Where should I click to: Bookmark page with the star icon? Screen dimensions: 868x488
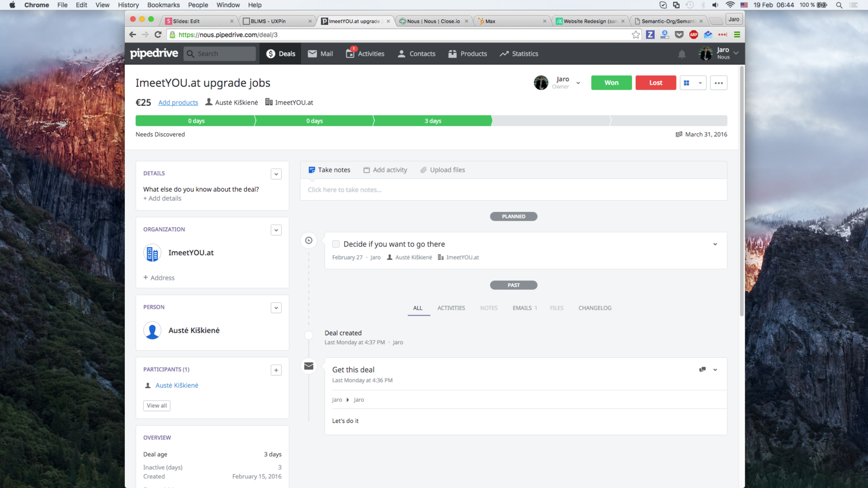(636, 35)
